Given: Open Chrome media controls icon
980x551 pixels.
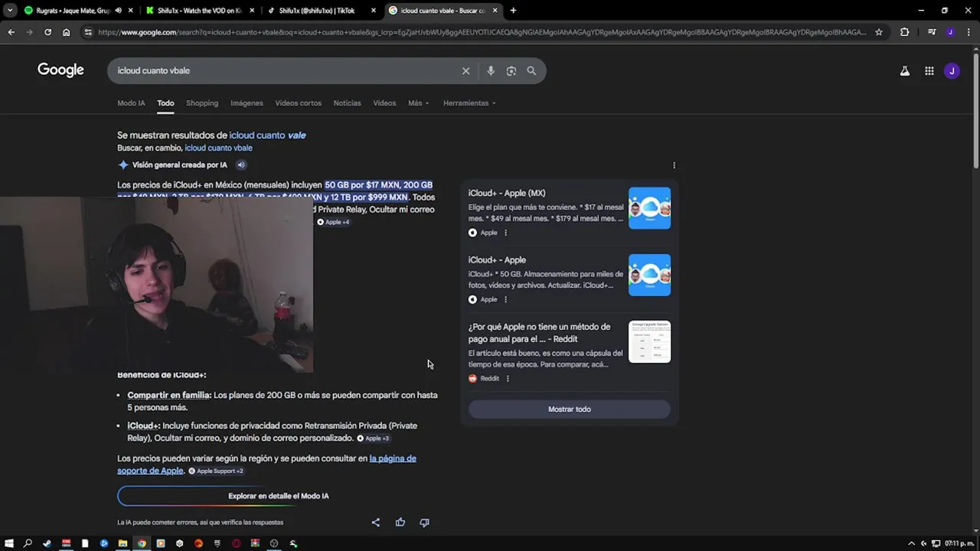Looking at the screenshot, I should 932,32.
